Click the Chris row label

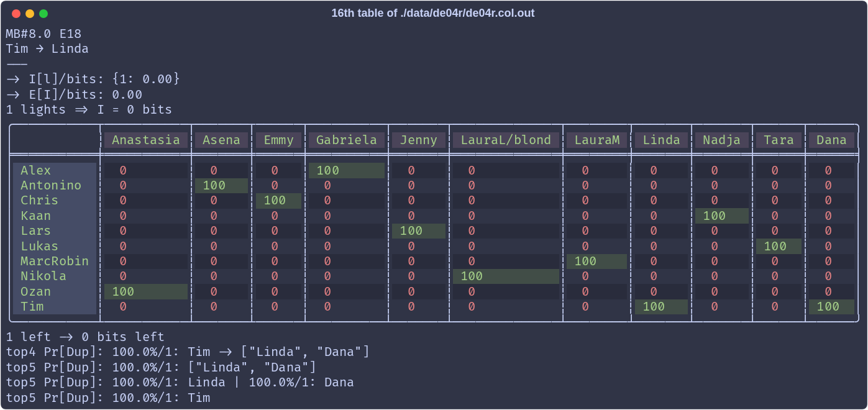pyautogui.click(x=55, y=200)
